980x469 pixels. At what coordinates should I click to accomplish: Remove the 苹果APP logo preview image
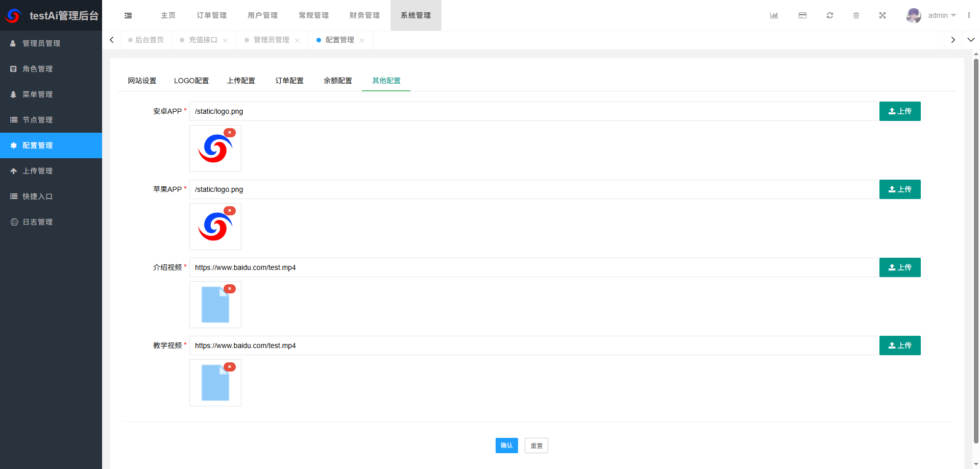click(230, 210)
